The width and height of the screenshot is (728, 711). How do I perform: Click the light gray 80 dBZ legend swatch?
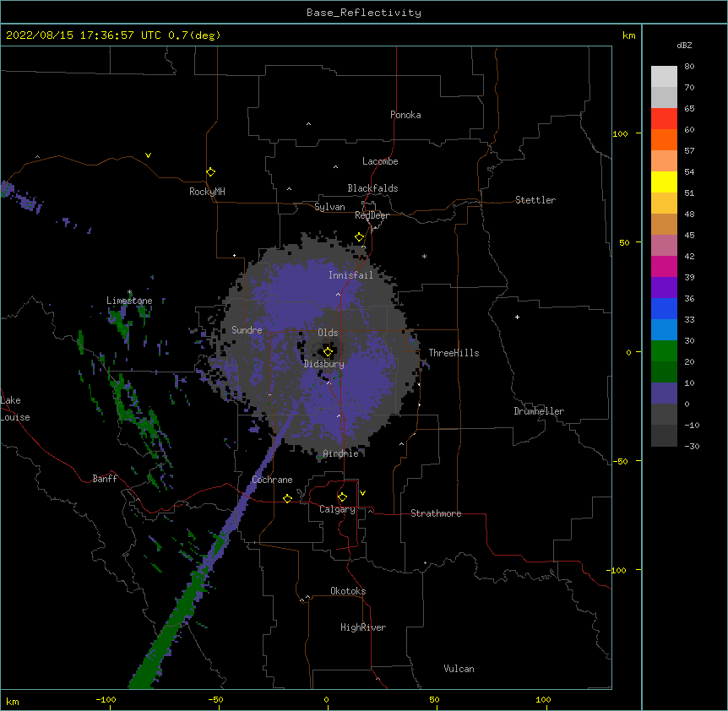[x=664, y=77]
